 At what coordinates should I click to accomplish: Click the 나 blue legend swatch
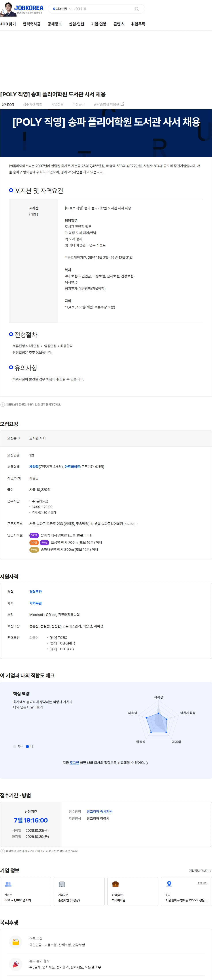point(27,746)
